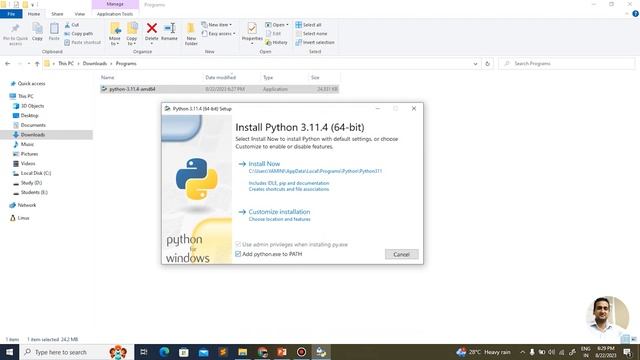Click Select none in ribbon
Screen dimensions: 640x360
pos(311,33)
